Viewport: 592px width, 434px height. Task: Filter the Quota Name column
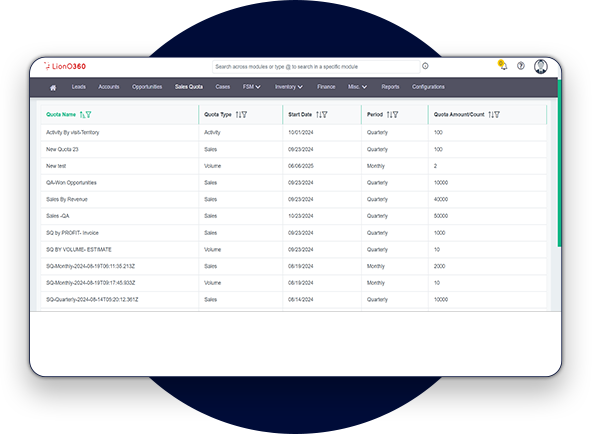(88, 114)
